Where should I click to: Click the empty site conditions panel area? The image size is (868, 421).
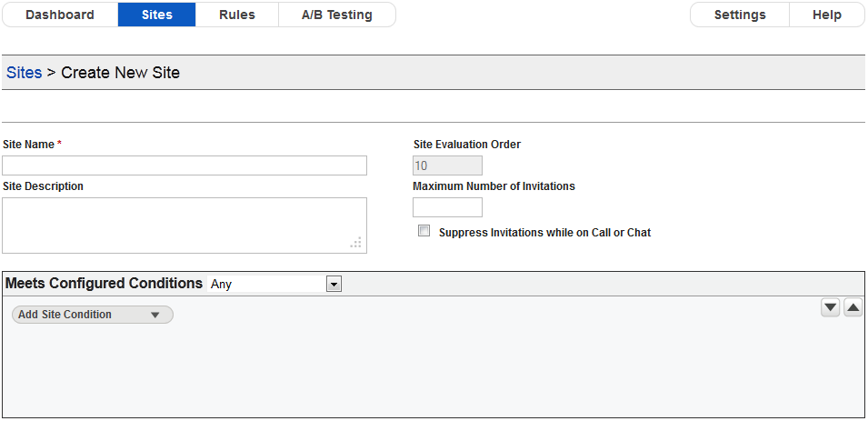[433, 373]
